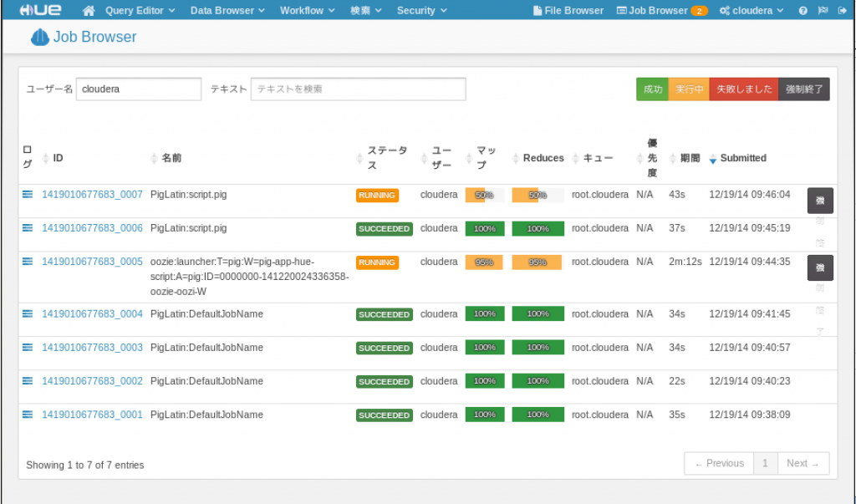Select page 1 in pagination
This screenshot has height=504, width=856.
click(x=766, y=463)
